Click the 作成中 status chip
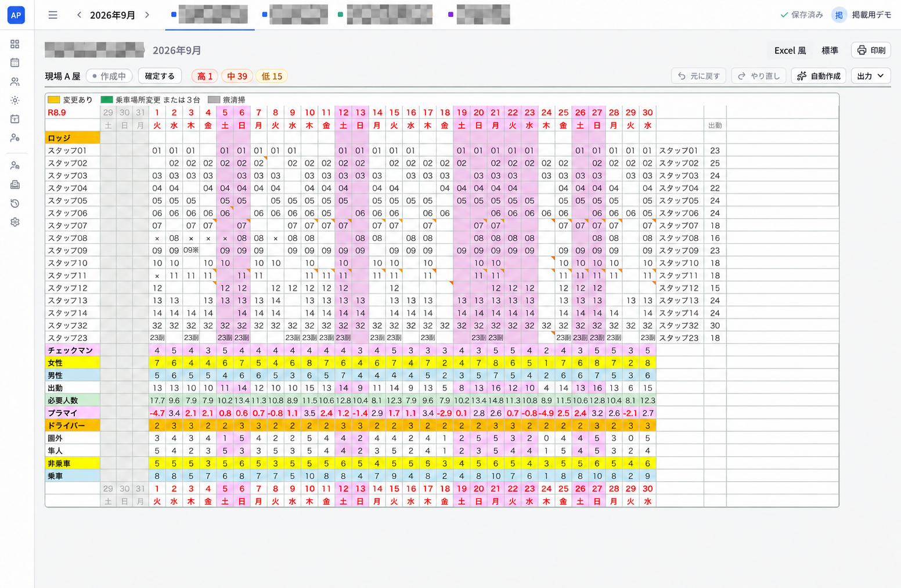 point(109,76)
